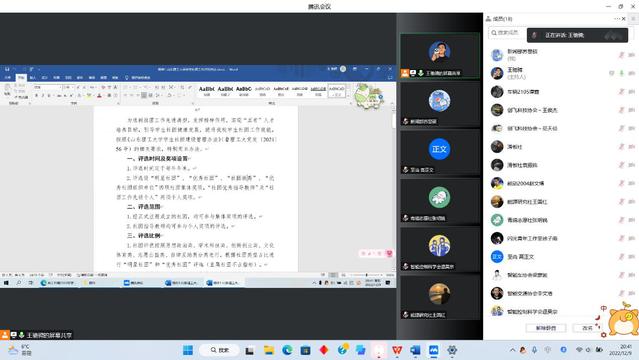Click the Word Save icon in shared screen
Screen dimensions: 639x360
(7, 69)
